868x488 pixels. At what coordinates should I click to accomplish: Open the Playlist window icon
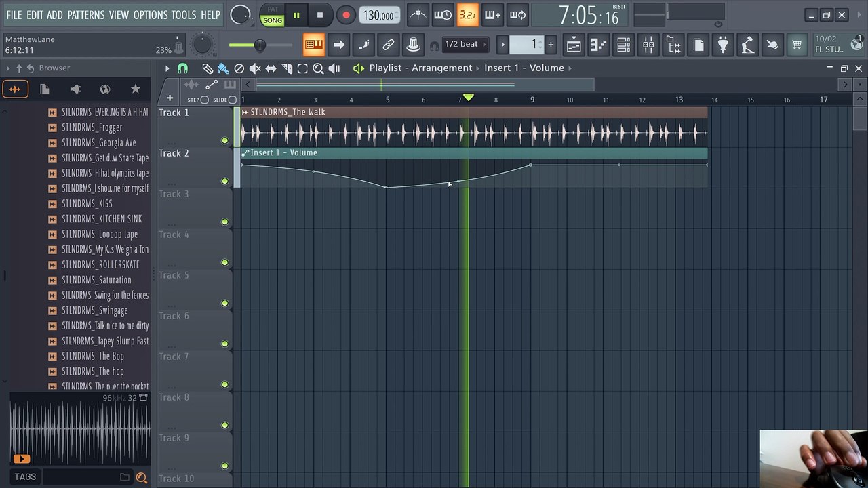[574, 45]
